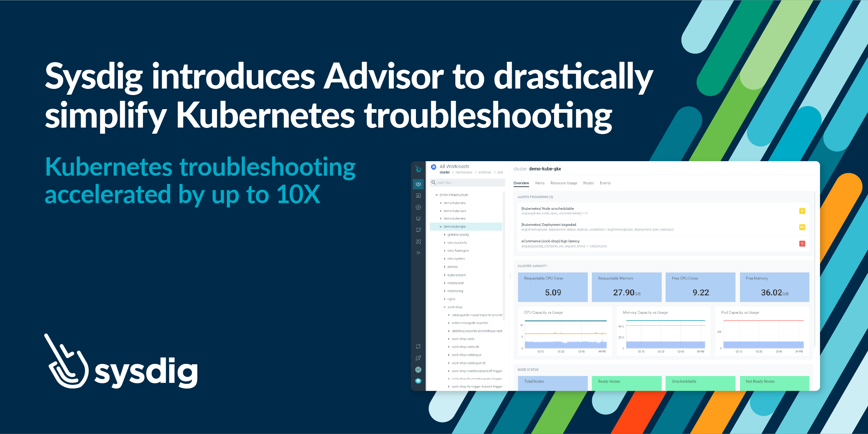Click the Add Filter search field

click(467, 183)
